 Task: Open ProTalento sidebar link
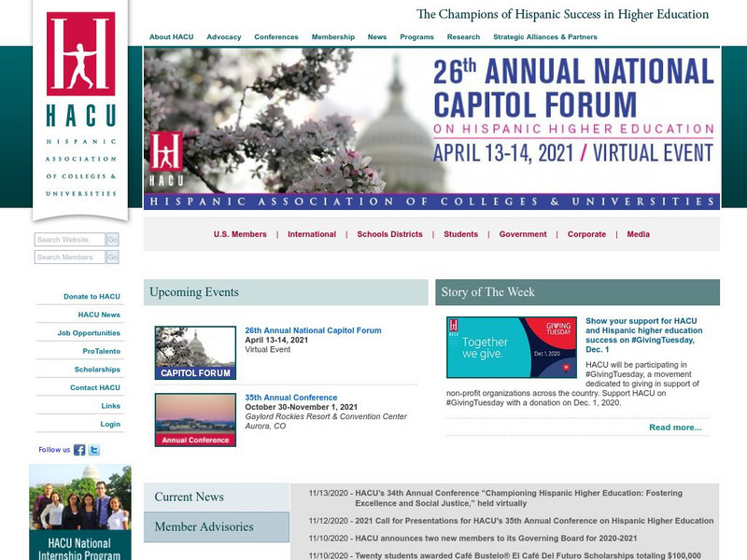(102, 351)
